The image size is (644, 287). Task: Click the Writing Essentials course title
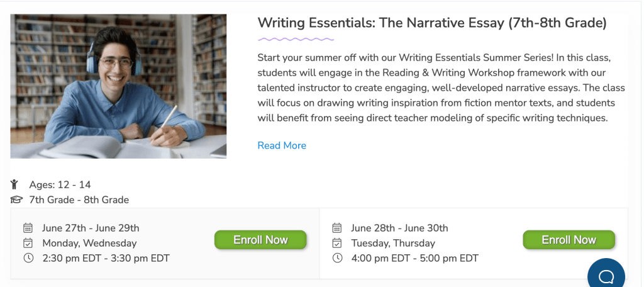click(432, 23)
